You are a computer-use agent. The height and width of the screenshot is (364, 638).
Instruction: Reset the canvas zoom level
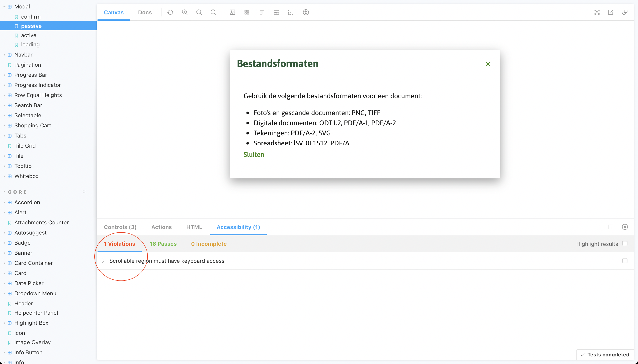(x=213, y=12)
